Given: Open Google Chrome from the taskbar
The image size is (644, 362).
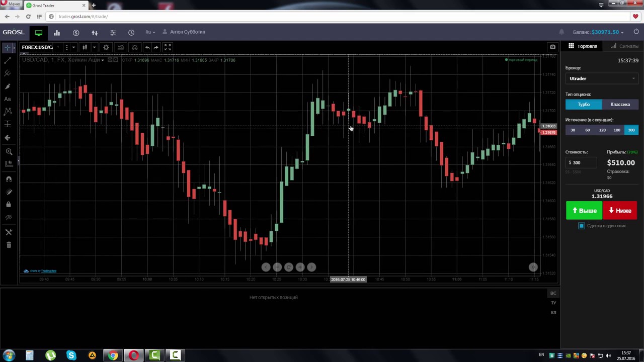Looking at the screenshot, I should point(113,355).
